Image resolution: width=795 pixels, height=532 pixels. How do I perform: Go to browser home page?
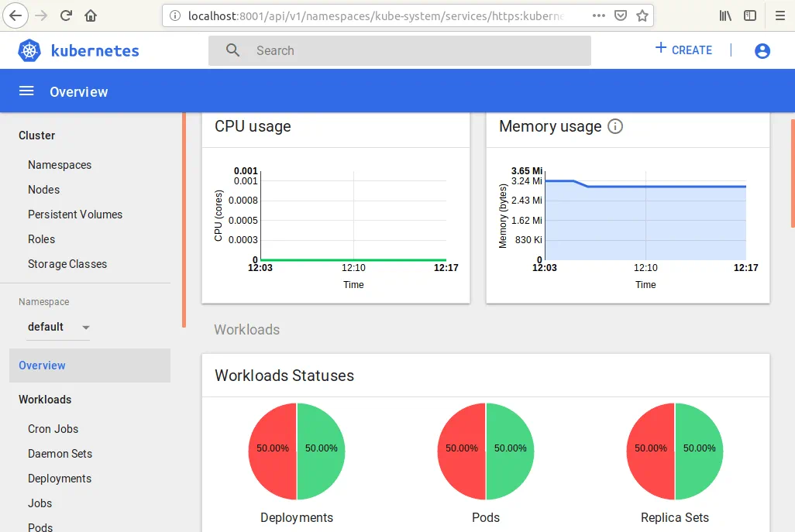click(x=91, y=15)
